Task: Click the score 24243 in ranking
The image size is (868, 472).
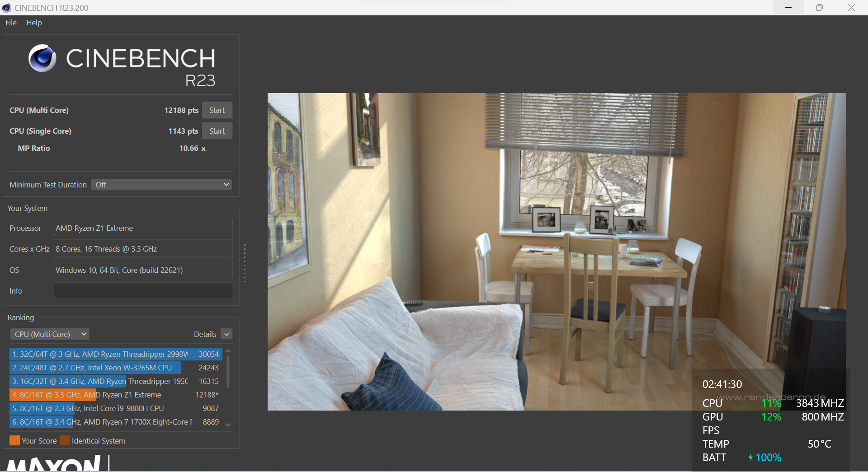Action: coord(208,368)
